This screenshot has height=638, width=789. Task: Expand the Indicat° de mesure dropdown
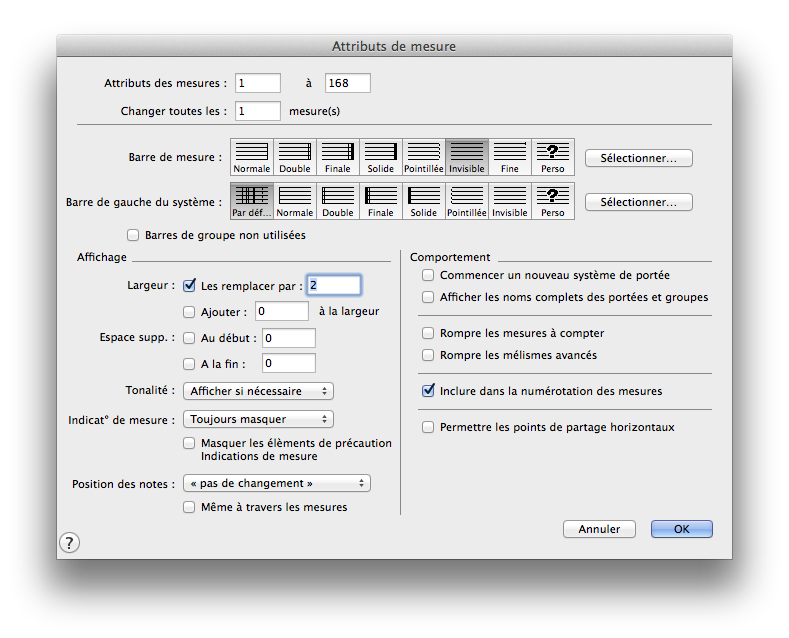pyautogui.click(x=258, y=419)
